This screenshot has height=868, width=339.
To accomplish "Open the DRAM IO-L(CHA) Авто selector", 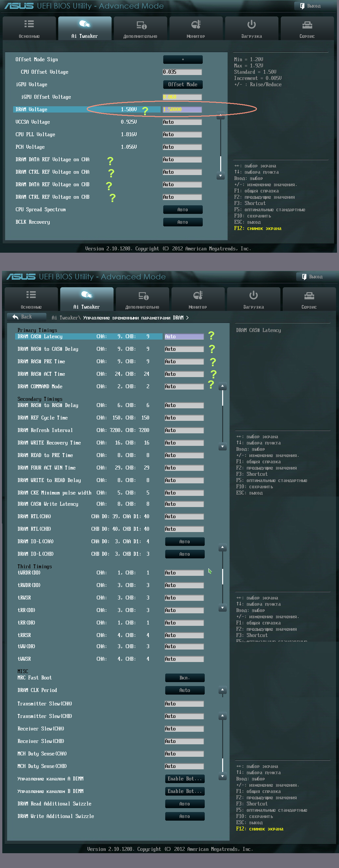I will click(x=185, y=542).
